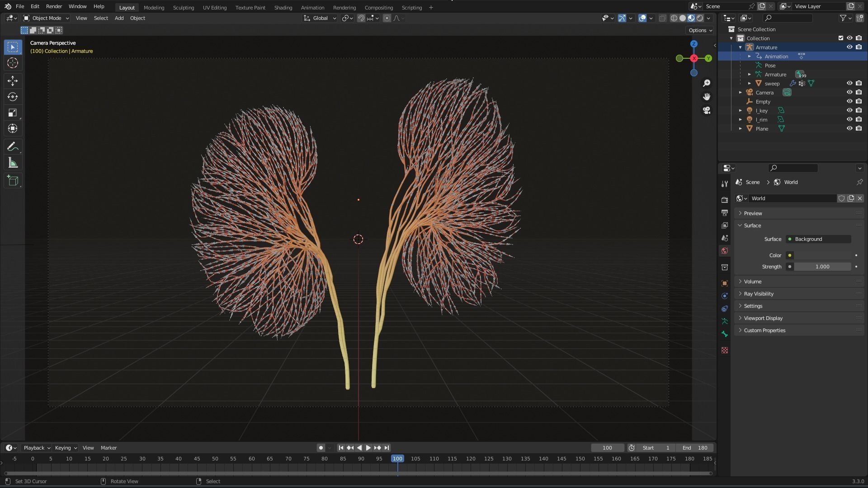
Task: Open the Render properties tab
Action: tap(725, 200)
